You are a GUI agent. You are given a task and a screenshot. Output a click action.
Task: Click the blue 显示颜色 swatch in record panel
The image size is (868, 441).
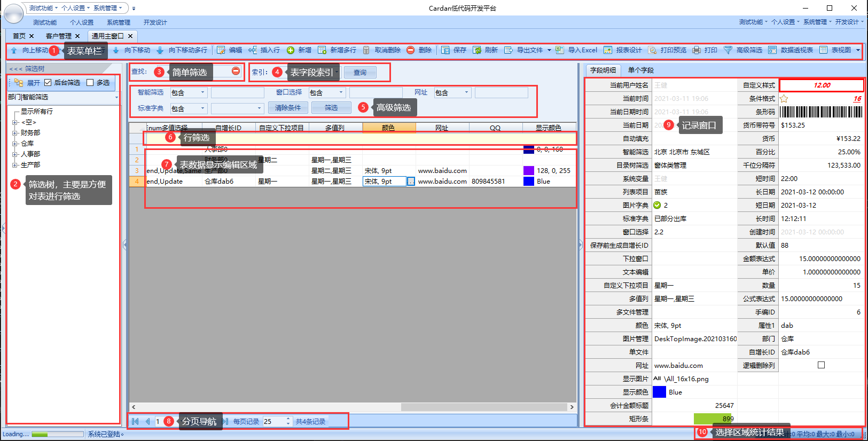[660, 392]
